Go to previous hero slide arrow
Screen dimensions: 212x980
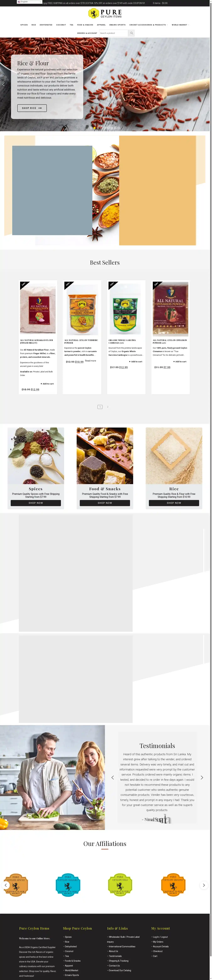tap(3, 84)
